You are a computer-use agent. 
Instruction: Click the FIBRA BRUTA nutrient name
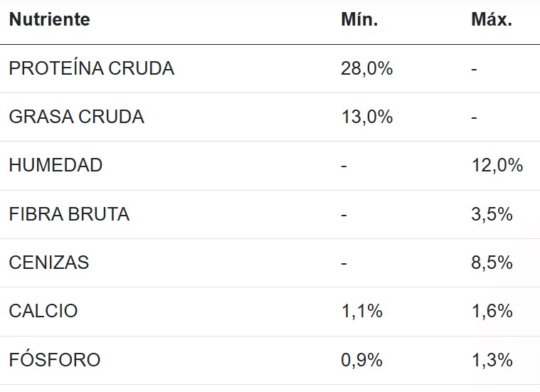pyautogui.click(x=69, y=214)
